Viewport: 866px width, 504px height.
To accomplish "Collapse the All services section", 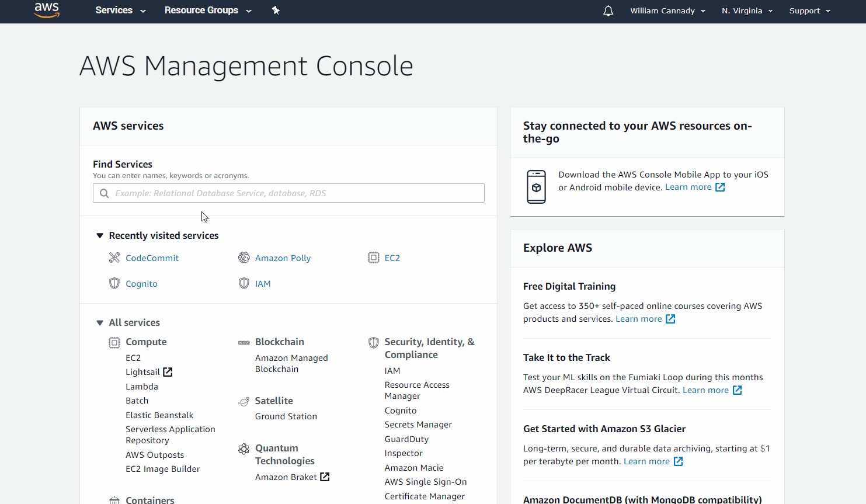I will 99,322.
